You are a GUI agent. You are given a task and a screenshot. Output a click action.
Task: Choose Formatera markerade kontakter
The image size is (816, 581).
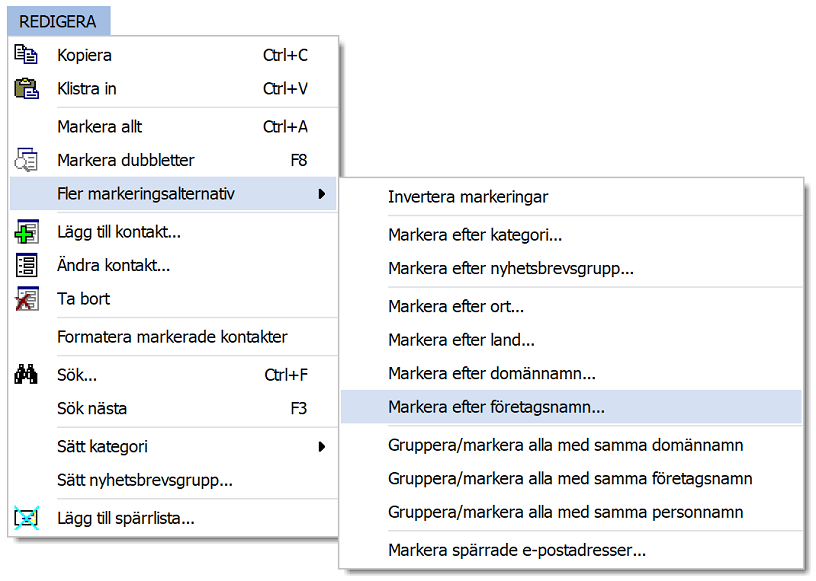click(173, 337)
